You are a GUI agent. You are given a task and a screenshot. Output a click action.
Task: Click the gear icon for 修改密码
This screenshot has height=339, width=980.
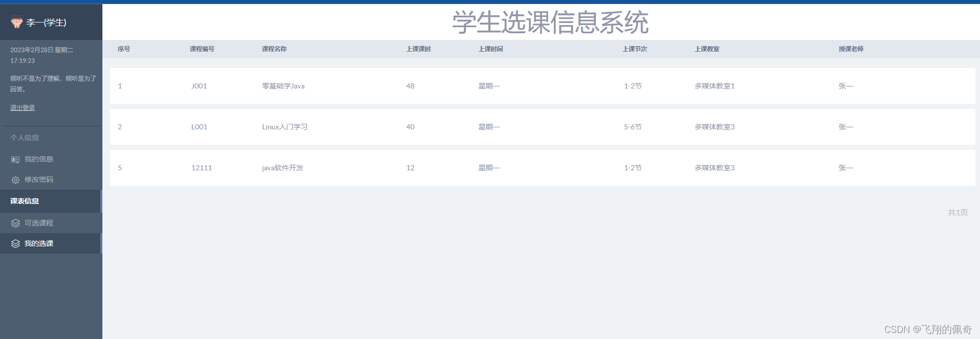pos(15,180)
